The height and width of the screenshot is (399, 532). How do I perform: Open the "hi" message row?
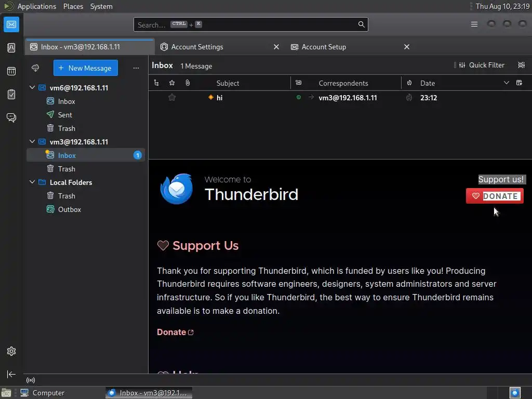(x=340, y=98)
